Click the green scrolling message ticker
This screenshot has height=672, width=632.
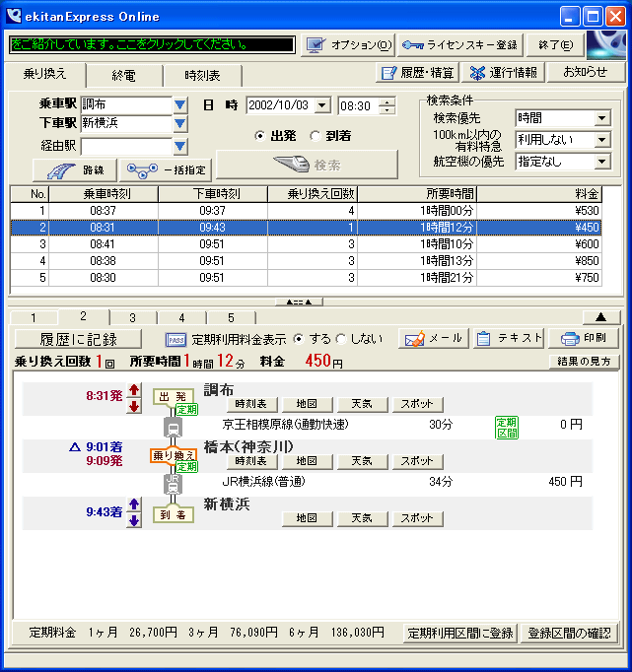pyautogui.click(x=152, y=44)
